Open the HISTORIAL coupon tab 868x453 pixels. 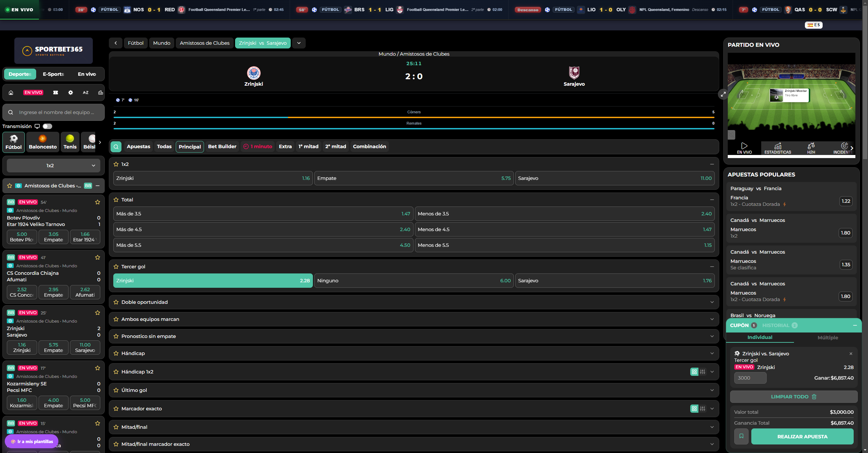780,325
